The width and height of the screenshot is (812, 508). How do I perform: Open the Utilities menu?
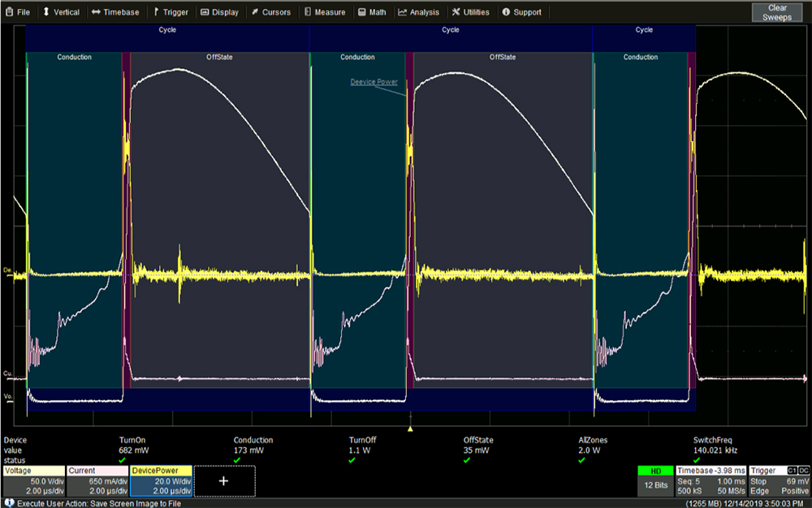click(x=470, y=12)
